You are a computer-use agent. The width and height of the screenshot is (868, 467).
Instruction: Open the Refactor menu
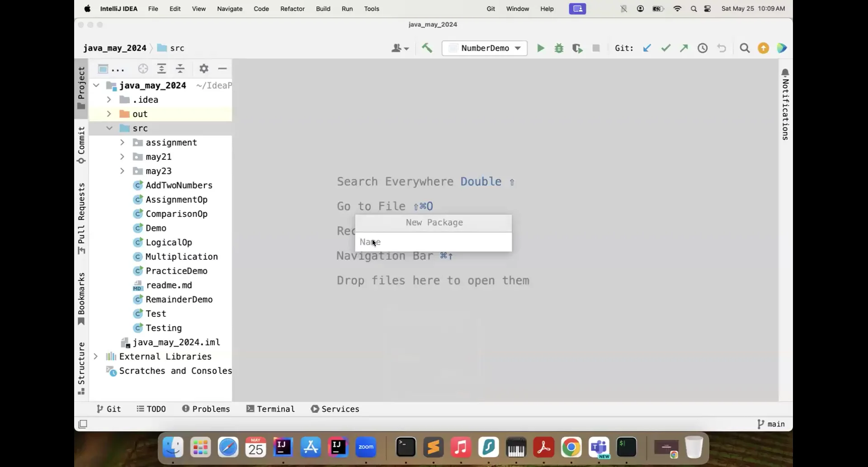(292, 9)
